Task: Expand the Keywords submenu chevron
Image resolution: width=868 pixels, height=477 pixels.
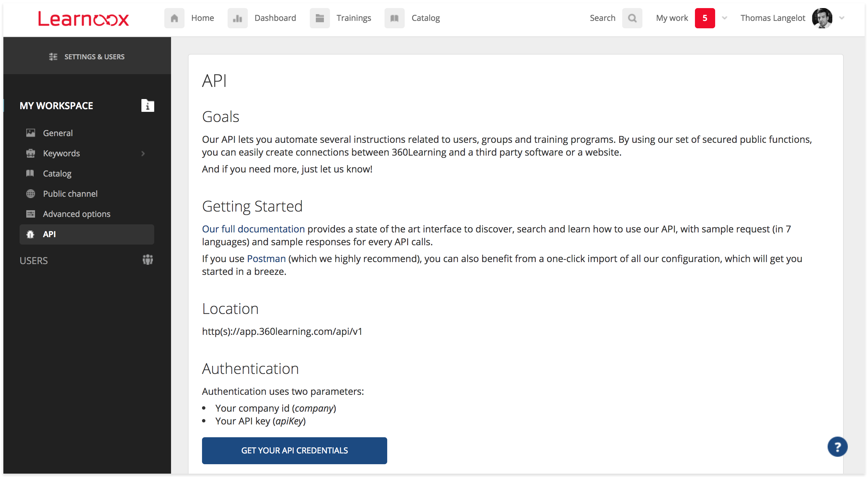Action: click(143, 154)
